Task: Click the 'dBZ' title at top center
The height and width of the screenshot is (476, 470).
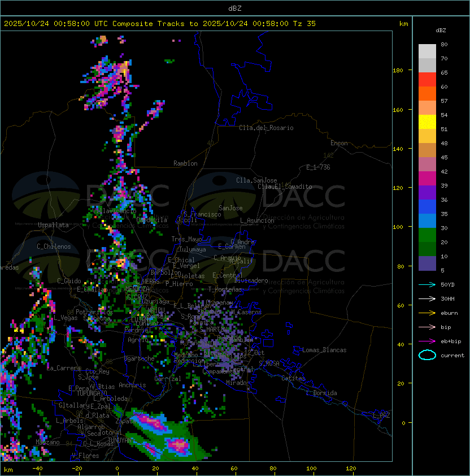Action: coord(235,8)
